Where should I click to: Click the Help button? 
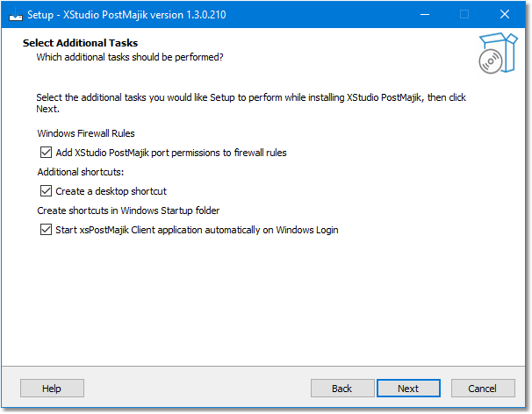[x=52, y=388]
